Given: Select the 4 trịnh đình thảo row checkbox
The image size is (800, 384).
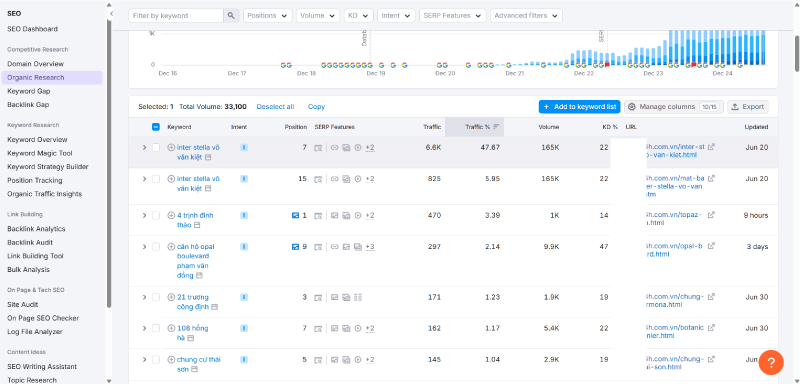Looking at the screenshot, I should [x=156, y=216].
